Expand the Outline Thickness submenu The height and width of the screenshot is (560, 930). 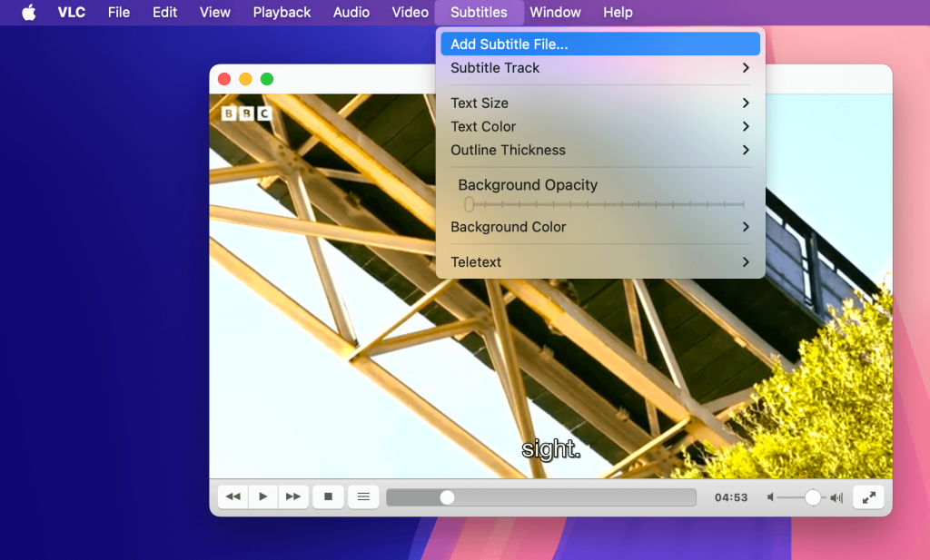(x=600, y=150)
